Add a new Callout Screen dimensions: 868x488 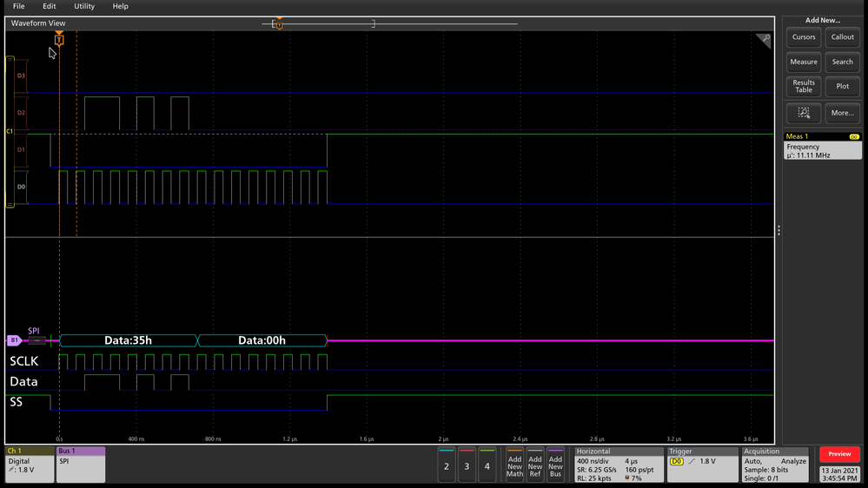click(x=842, y=37)
